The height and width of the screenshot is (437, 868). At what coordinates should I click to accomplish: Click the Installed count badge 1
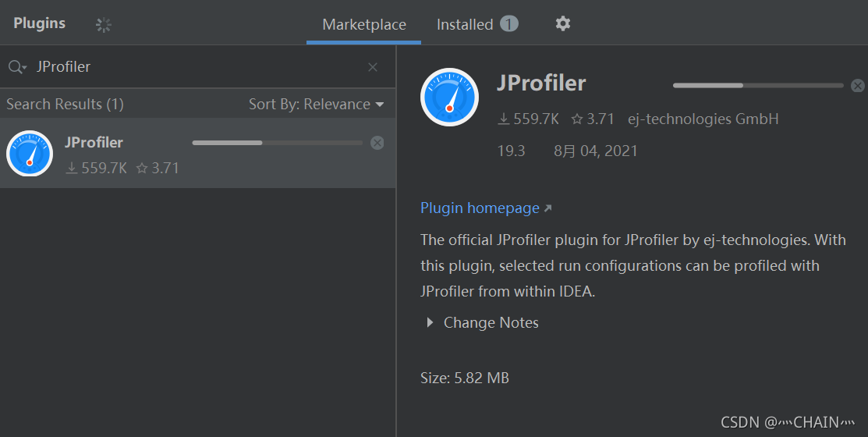(509, 24)
